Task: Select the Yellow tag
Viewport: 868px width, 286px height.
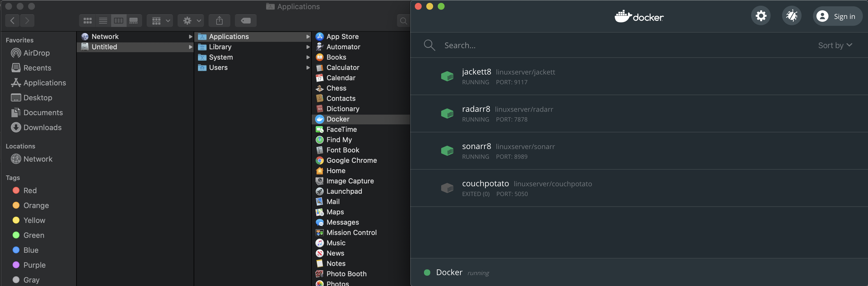Action: point(29,220)
